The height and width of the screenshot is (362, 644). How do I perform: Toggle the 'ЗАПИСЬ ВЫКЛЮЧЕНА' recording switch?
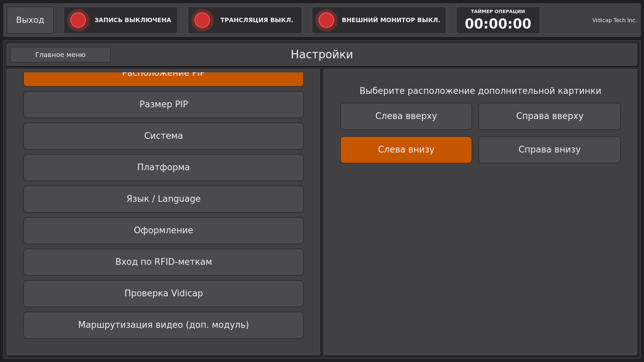121,20
